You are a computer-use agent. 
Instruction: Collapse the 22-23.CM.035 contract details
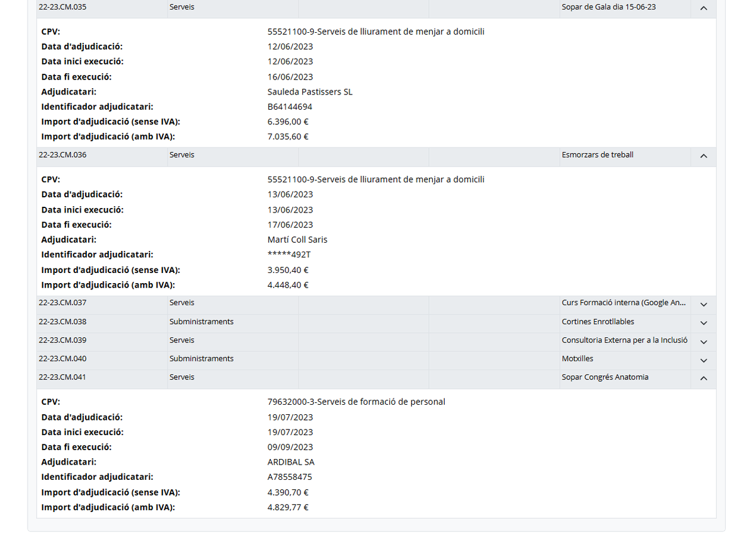(x=704, y=8)
